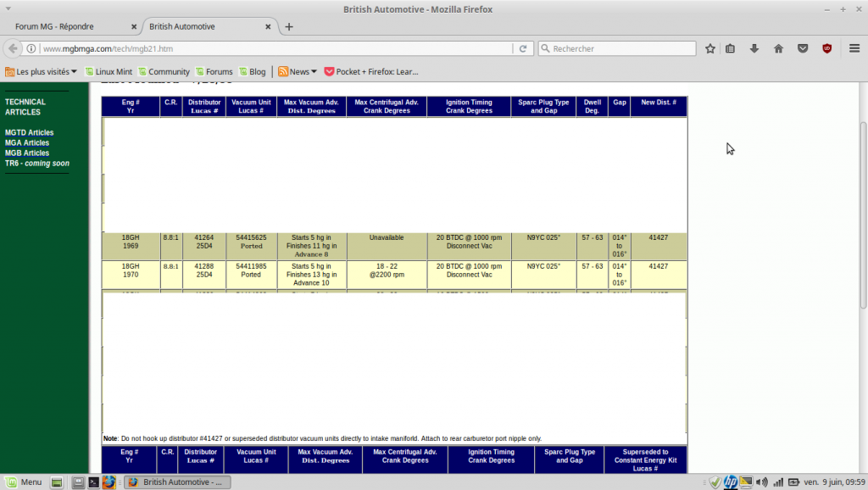Open a new tab with the plus button
The width and height of the screenshot is (868, 490).
coord(289,26)
